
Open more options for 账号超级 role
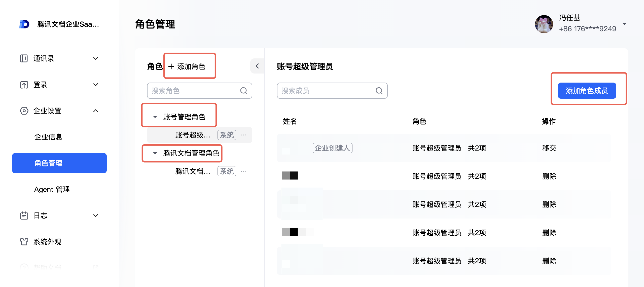(x=243, y=135)
